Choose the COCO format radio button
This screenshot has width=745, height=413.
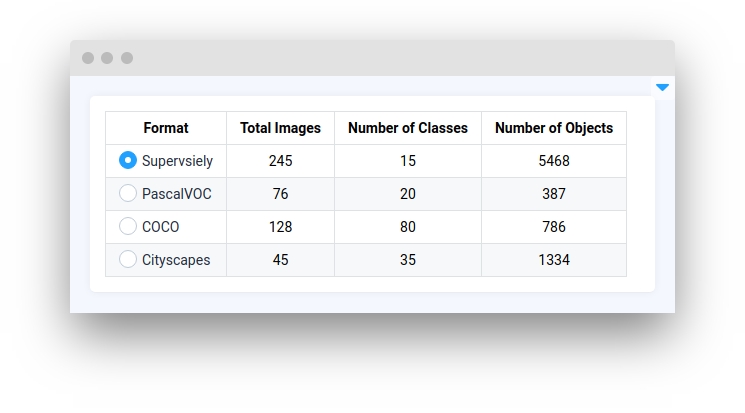[128, 226]
